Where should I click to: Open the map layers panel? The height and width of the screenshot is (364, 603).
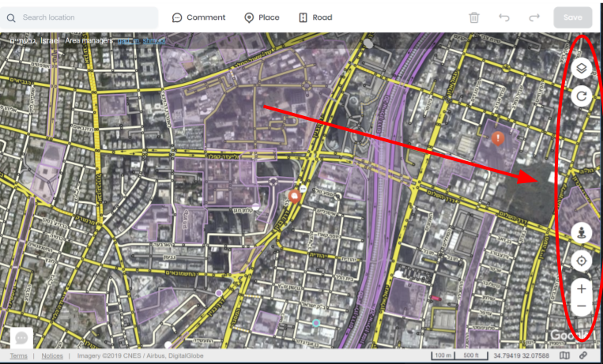pyautogui.click(x=581, y=69)
